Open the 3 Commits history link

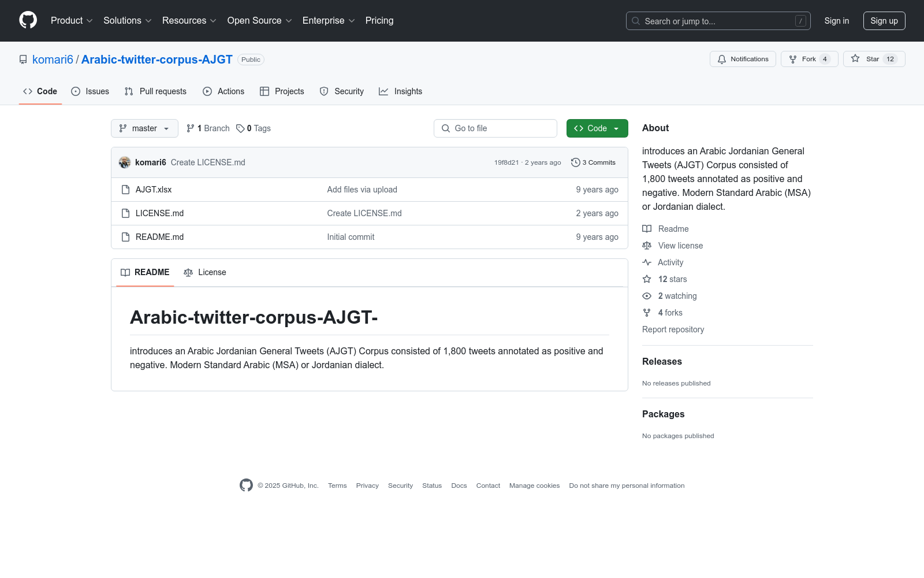(x=593, y=162)
